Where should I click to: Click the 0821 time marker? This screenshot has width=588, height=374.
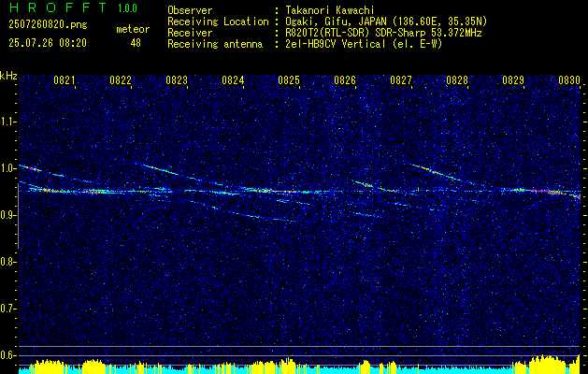[x=65, y=80]
